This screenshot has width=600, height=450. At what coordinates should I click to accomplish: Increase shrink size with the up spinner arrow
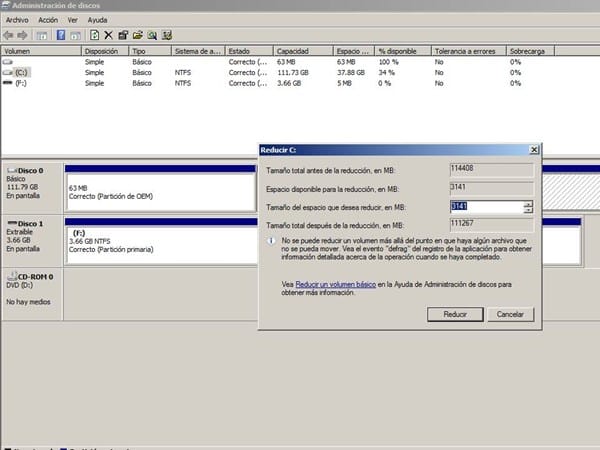528,204
